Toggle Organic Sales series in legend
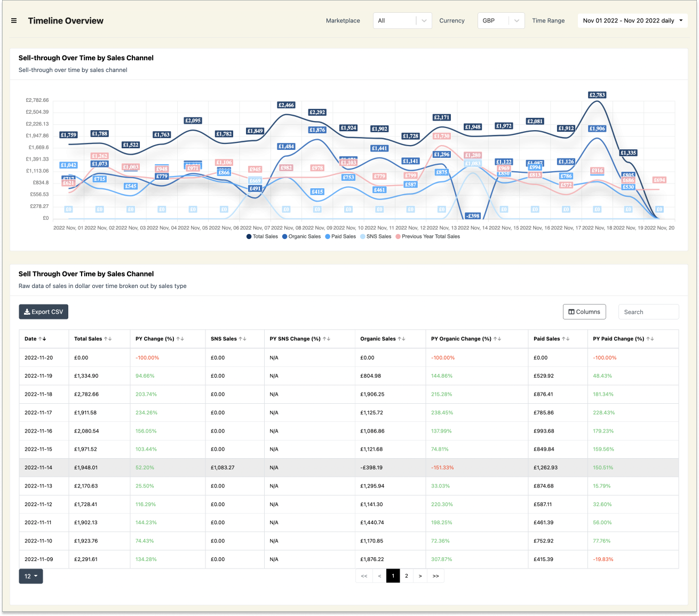 [x=301, y=236]
